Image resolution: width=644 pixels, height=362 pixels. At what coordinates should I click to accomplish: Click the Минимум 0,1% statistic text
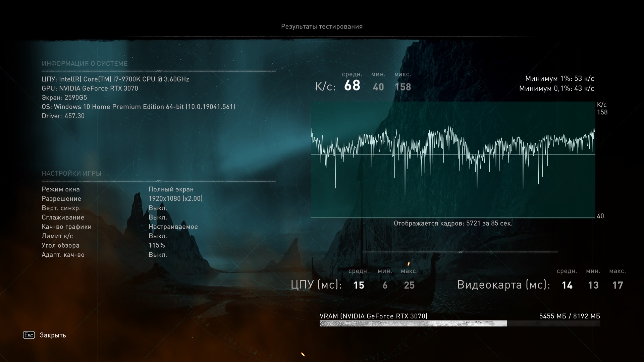coord(556,88)
